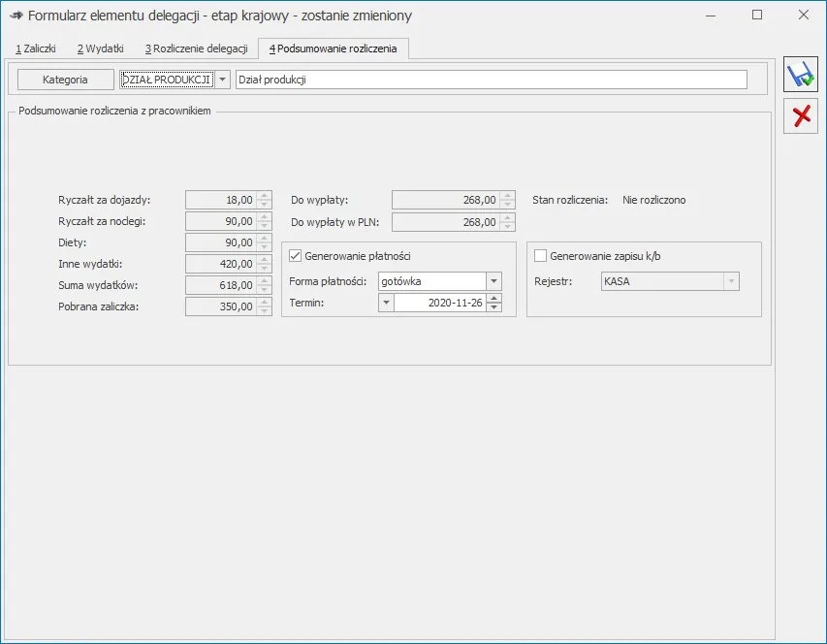Uncheck Generowanie płatności checkbox
827x644 pixels.
pyautogui.click(x=296, y=256)
